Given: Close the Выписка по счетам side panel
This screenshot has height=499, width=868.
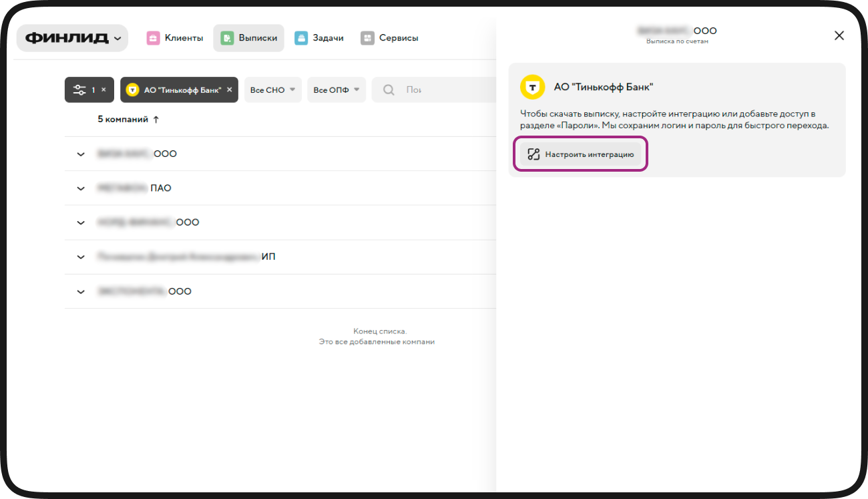Looking at the screenshot, I should (x=839, y=35).
